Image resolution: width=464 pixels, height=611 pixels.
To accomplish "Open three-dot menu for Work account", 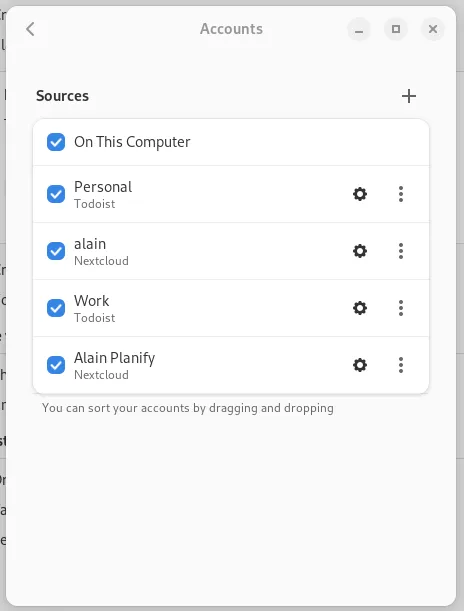I will pos(401,308).
